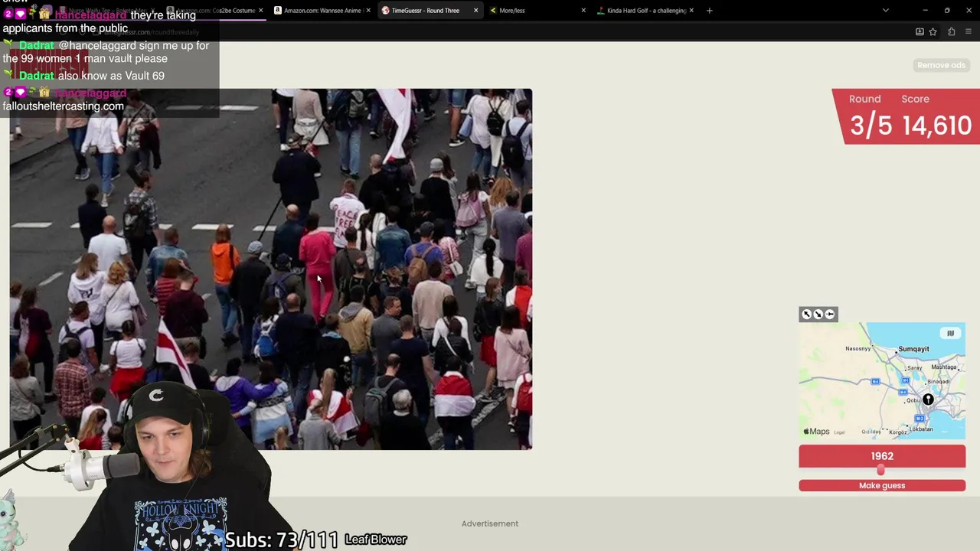980x551 pixels.
Task: Switch to the Amazon.com: Wannsee Anime tab
Action: pos(322,11)
